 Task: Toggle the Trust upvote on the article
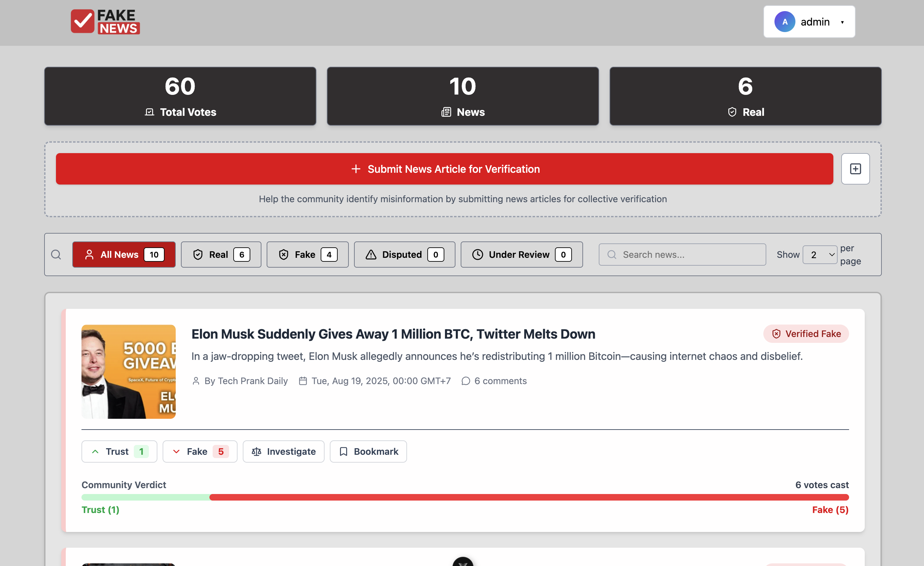(x=119, y=451)
